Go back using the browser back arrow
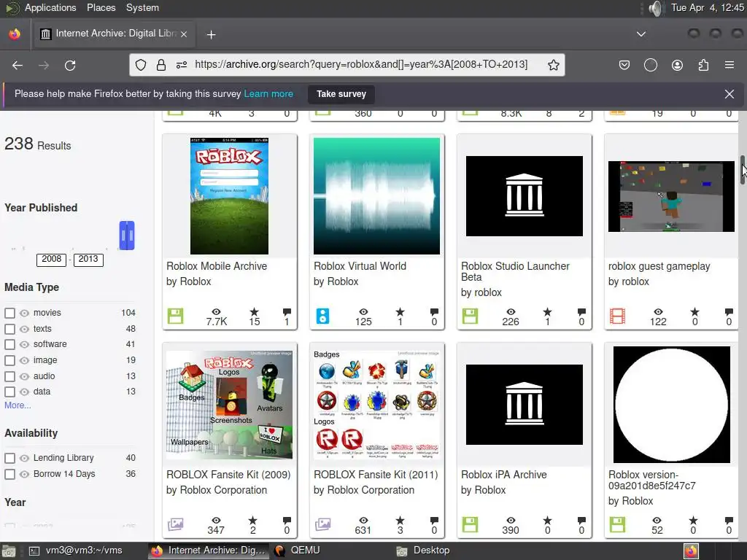 18,65
